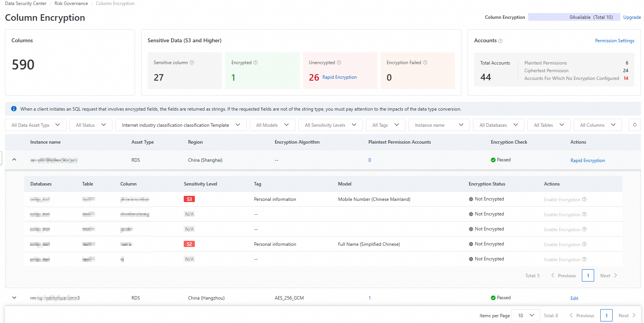Click Rapid Encryption next to 26 unencrypted
This screenshot has width=644, height=323.
tap(339, 77)
